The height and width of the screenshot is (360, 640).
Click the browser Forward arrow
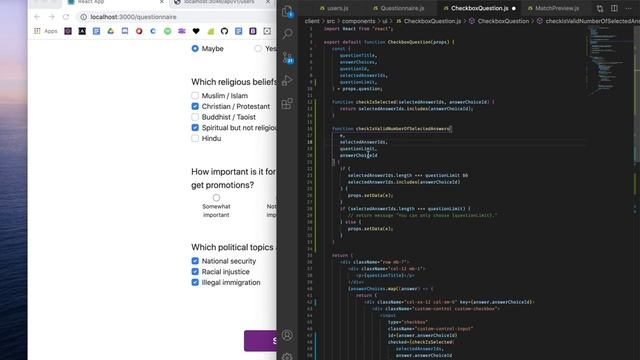51,17
